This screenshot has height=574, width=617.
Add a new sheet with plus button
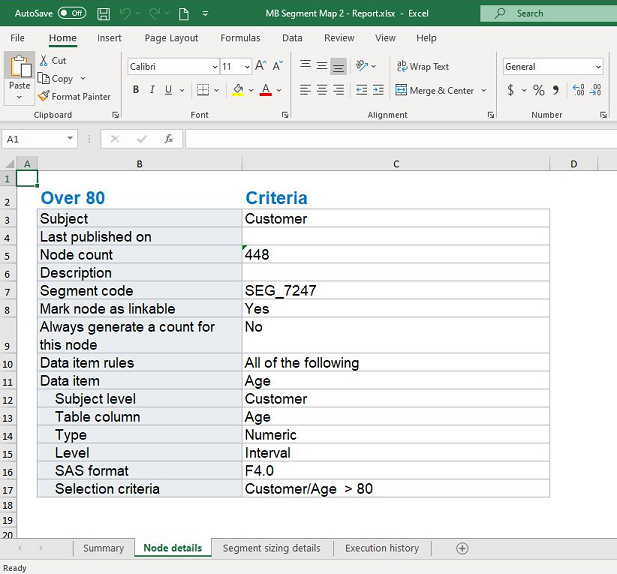(462, 548)
